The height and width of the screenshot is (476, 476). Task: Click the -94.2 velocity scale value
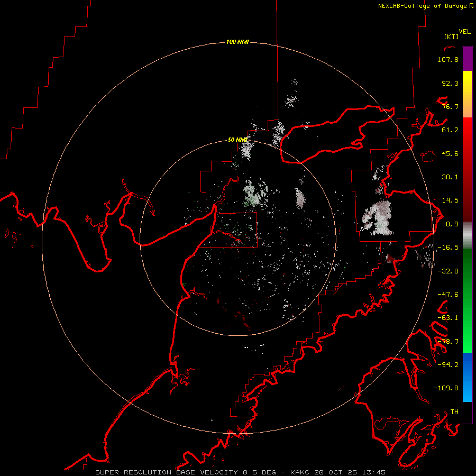click(448, 365)
